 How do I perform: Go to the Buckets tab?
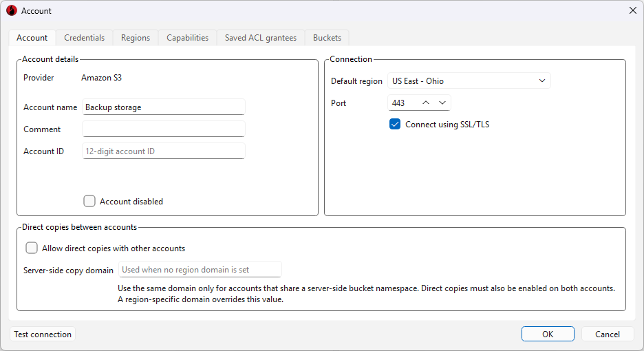pyautogui.click(x=327, y=38)
